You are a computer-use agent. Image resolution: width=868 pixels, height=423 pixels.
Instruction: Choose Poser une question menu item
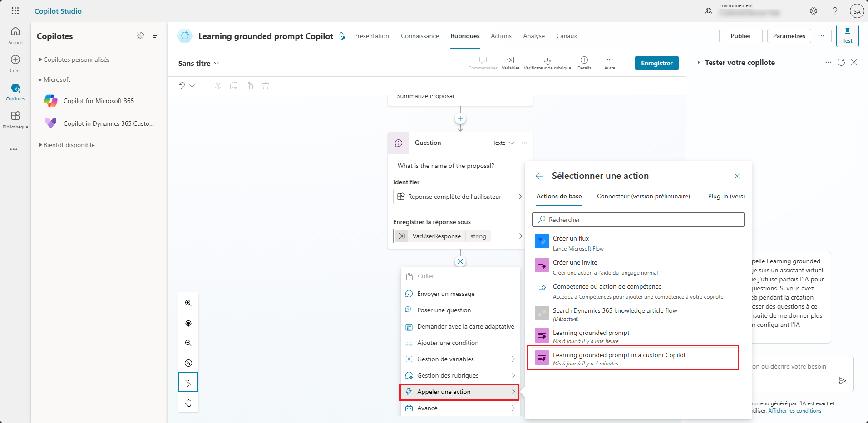tap(460, 310)
